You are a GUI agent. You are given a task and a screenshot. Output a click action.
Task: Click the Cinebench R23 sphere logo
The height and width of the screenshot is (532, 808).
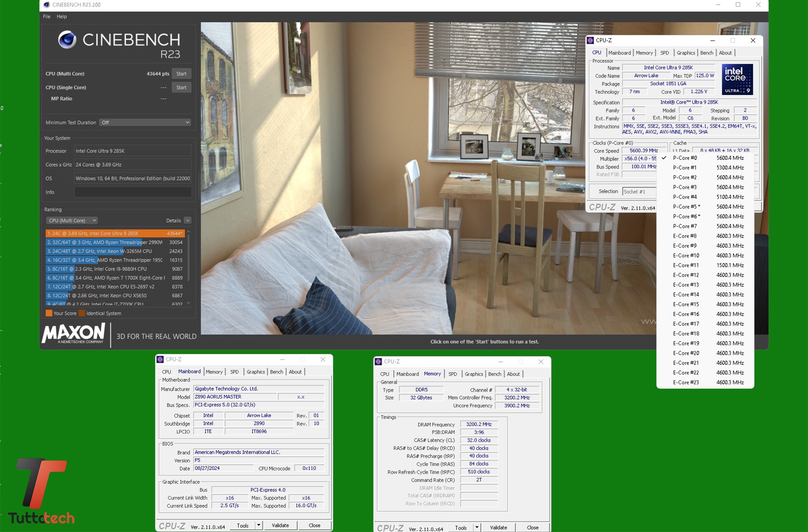pyautogui.click(x=67, y=40)
